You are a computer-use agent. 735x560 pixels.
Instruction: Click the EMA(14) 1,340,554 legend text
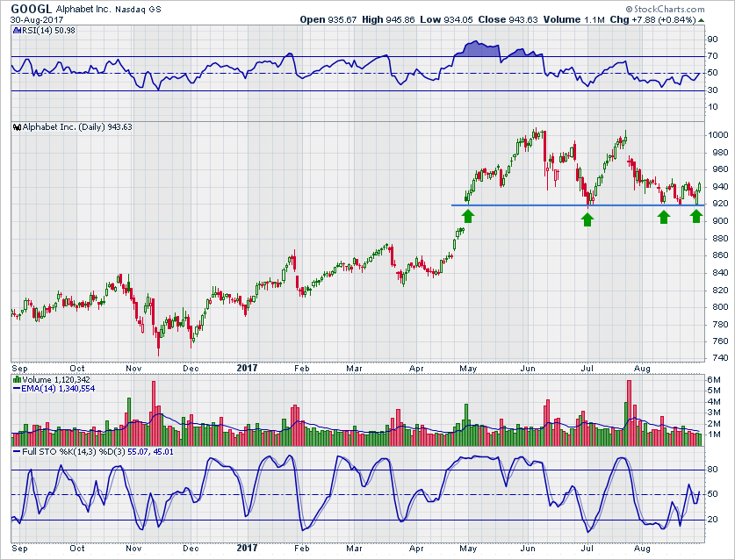(x=58, y=389)
